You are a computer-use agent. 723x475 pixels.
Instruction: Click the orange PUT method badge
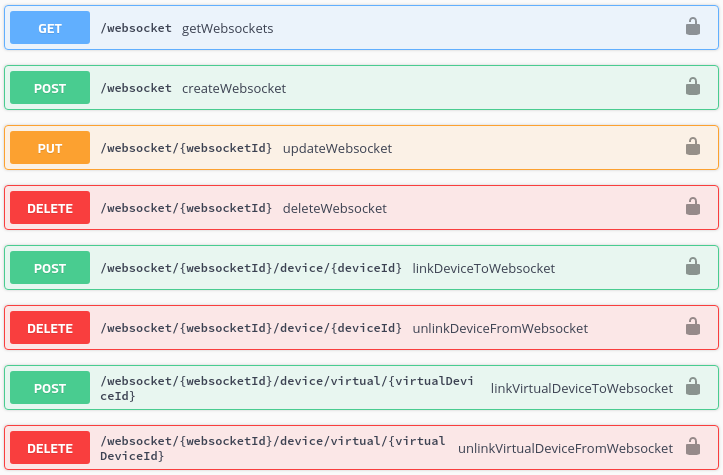coord(50,148)
